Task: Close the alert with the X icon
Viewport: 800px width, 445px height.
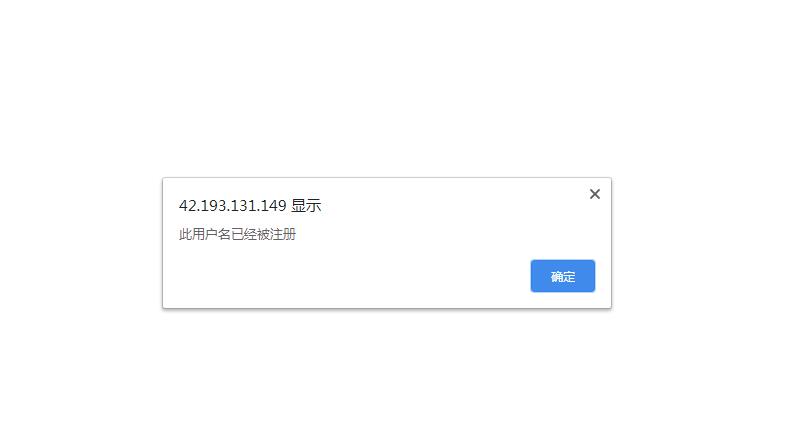Action: (x=594, y=194)
